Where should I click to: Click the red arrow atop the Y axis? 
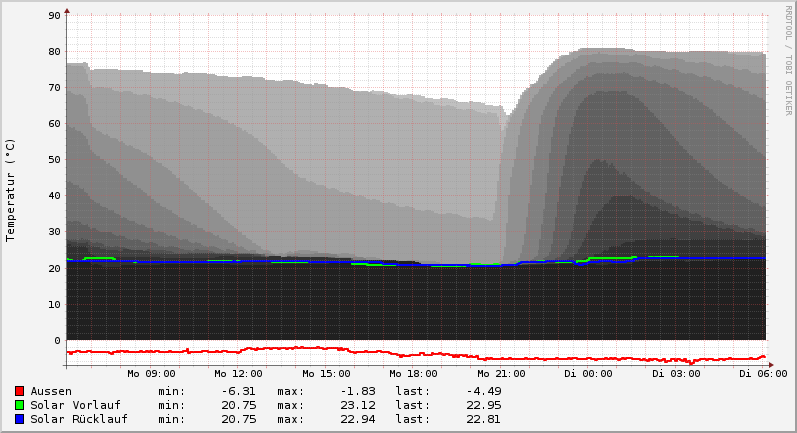pyautogui.click(x=67, y=11)
